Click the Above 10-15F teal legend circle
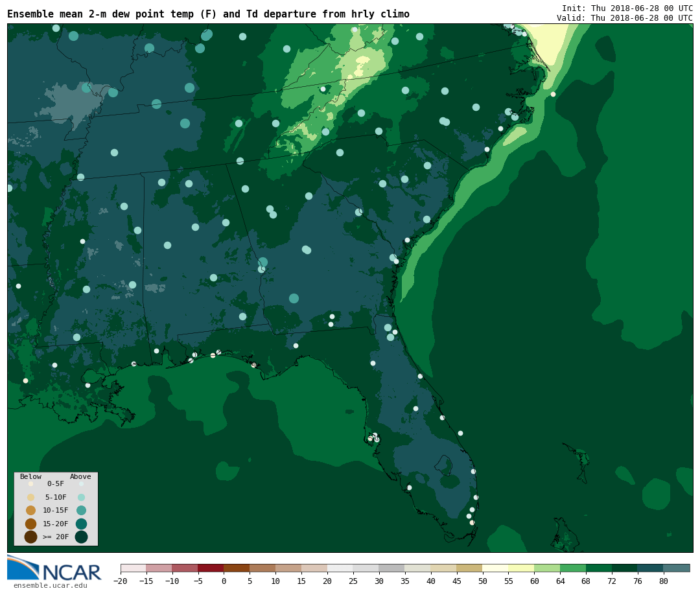Image resolution: width=700 pixels, height=593 pixels. pyautogui.click(x=81, y=511)
